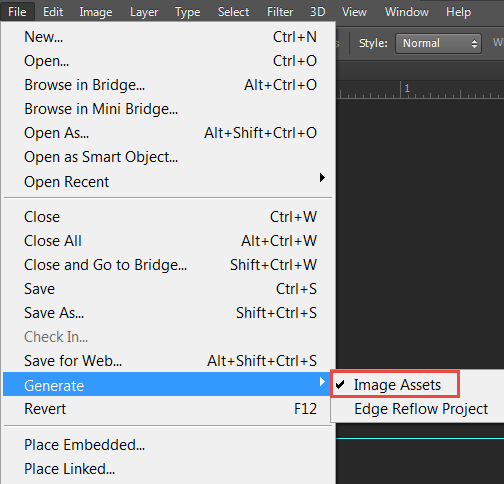The image size is (504, 484).
Task: Choose Browse in Bridge option
Action: (170, 85)
